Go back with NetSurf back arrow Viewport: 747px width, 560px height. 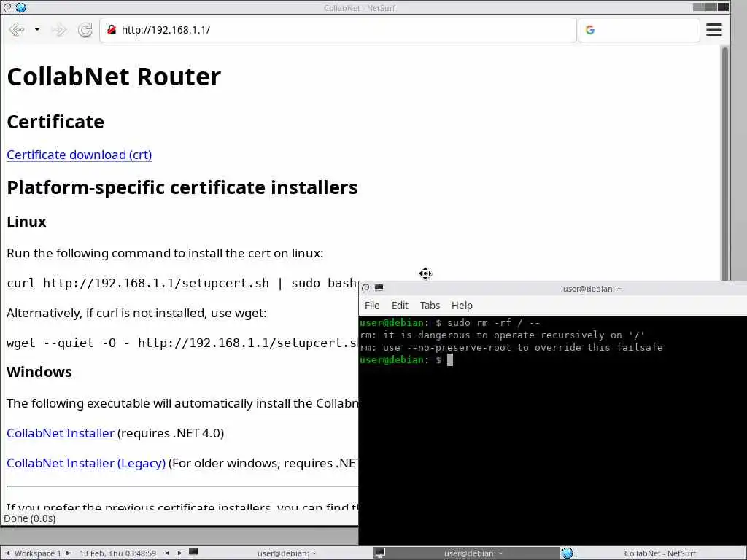tap(17, 30)
